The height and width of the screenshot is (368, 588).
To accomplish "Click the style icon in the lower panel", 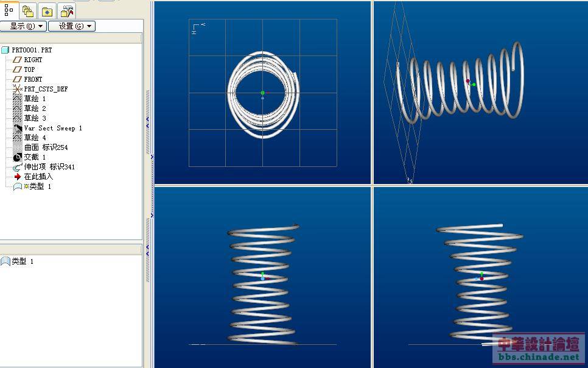I will click(x=5, y=261).
